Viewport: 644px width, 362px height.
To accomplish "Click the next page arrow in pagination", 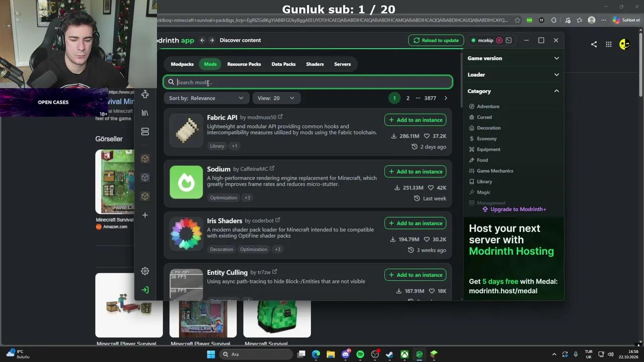I will click(445, 98).
